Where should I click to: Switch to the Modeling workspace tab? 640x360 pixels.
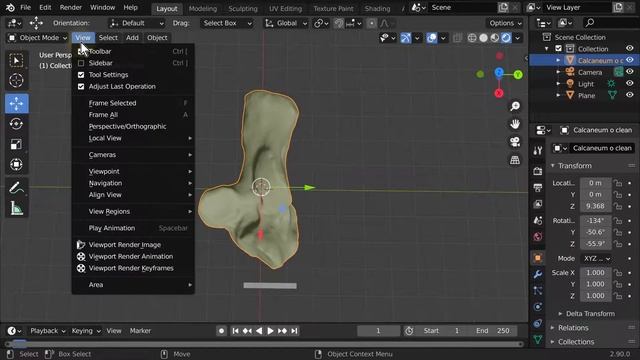coord(203,9)
